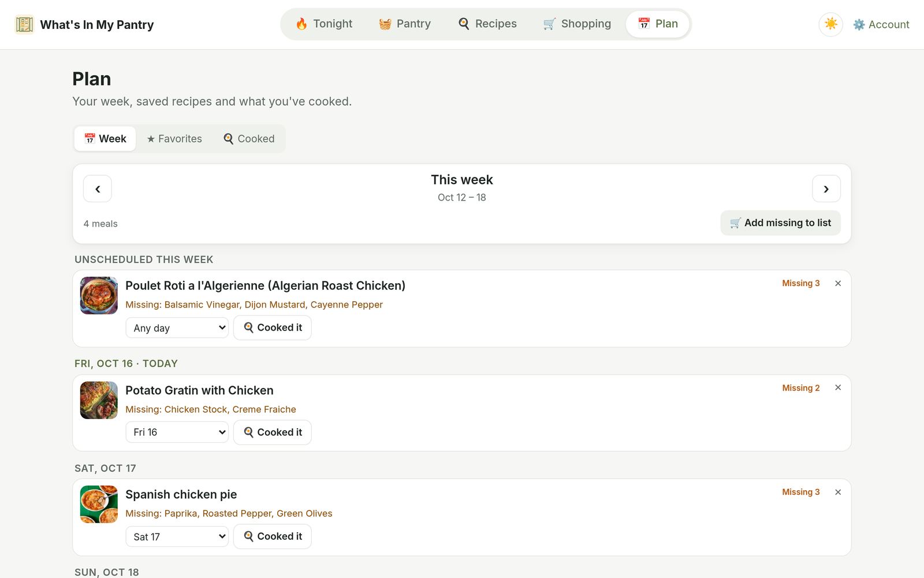Click the What's In My Pantry logo icon

pos(24,24)
